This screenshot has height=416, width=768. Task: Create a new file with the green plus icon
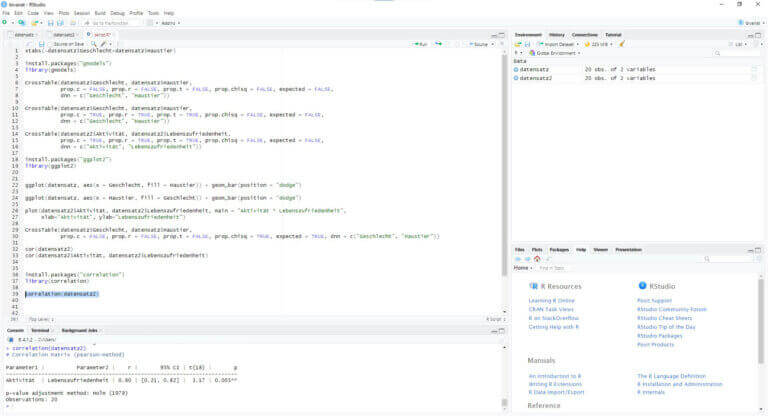pos(4,23)
